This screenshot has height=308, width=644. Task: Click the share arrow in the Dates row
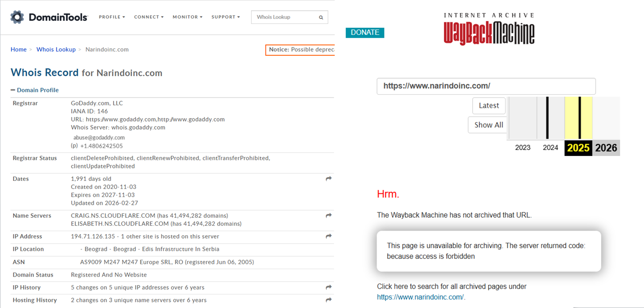329,179
